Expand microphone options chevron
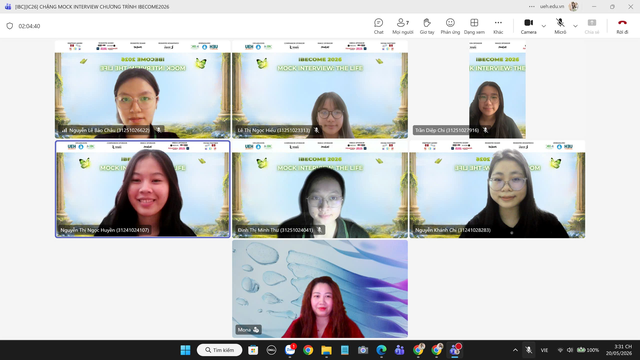Image resolution: width=640 pixels, height=360 pixels. 575,26
